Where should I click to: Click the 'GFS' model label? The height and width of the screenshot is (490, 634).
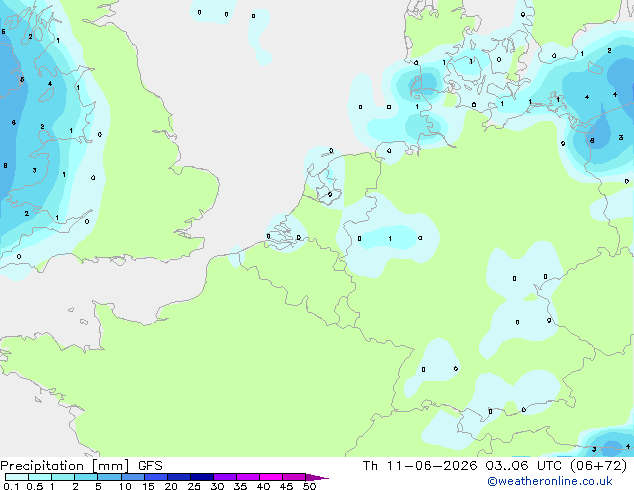pos(150,466)
